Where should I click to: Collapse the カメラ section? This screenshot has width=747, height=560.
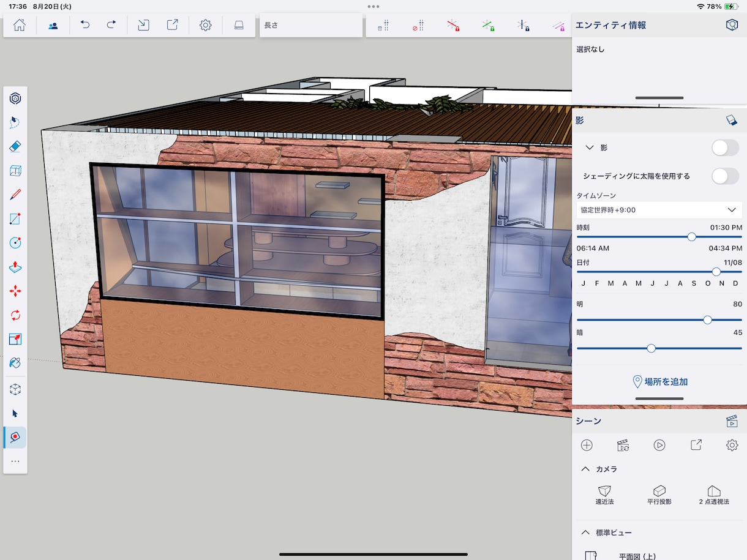coord(585,469)
